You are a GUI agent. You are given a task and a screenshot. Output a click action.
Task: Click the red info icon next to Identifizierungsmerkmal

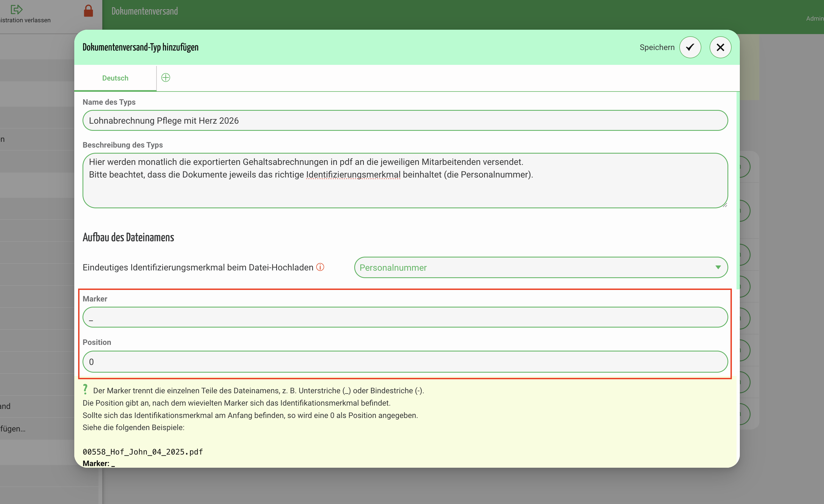pyautogui.click(x=320, y=267)
